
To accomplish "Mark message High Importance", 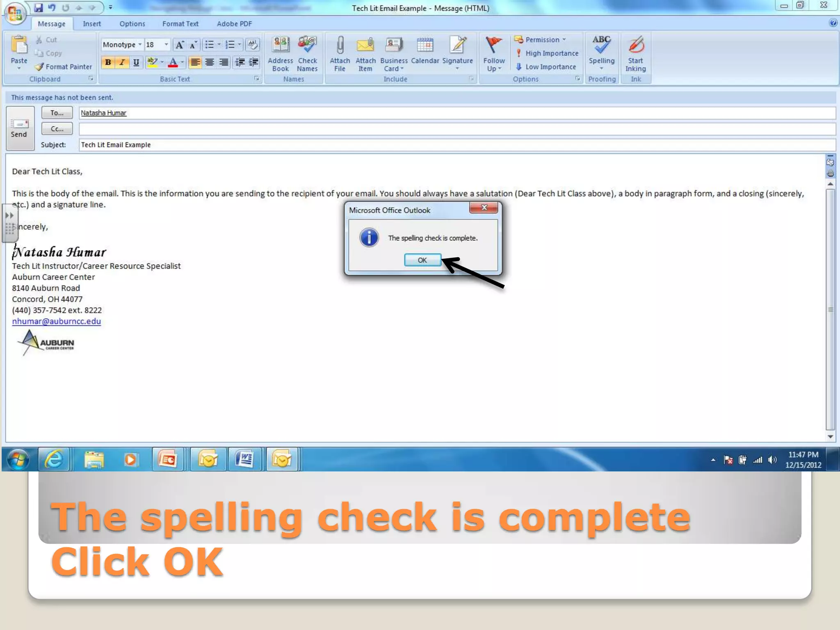I will click(x=547, y=53).
